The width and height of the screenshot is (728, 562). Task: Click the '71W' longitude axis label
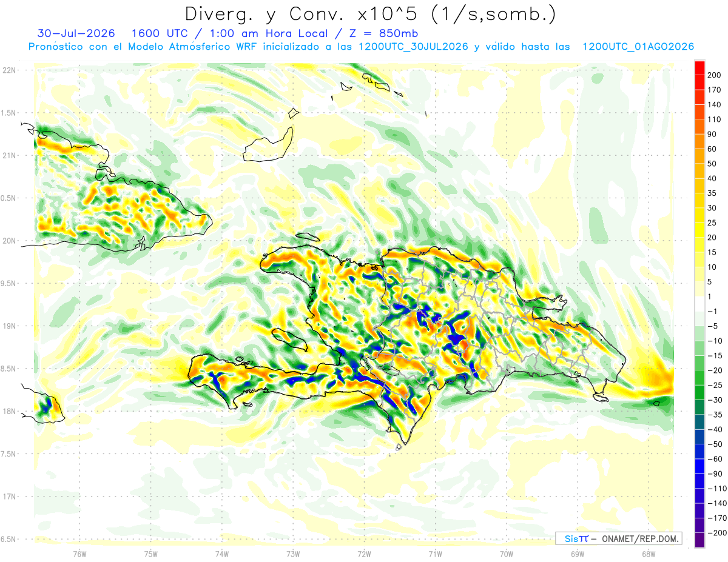click(435, 554)
